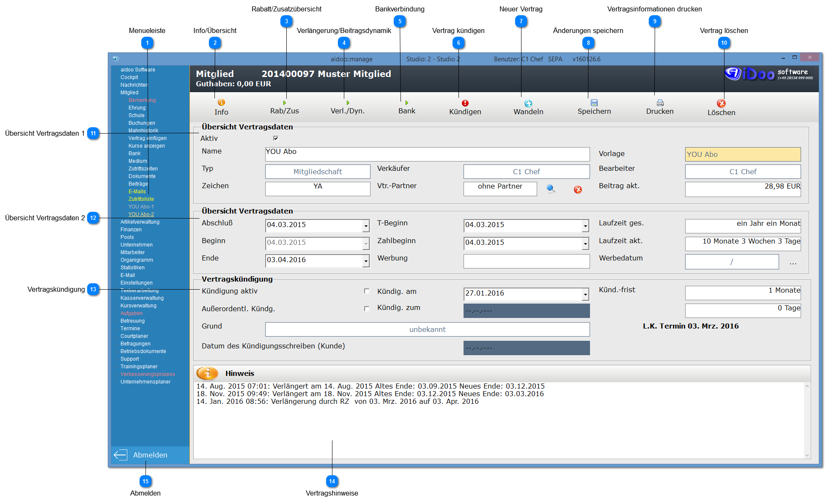Open Support in the sidebar

129,359
